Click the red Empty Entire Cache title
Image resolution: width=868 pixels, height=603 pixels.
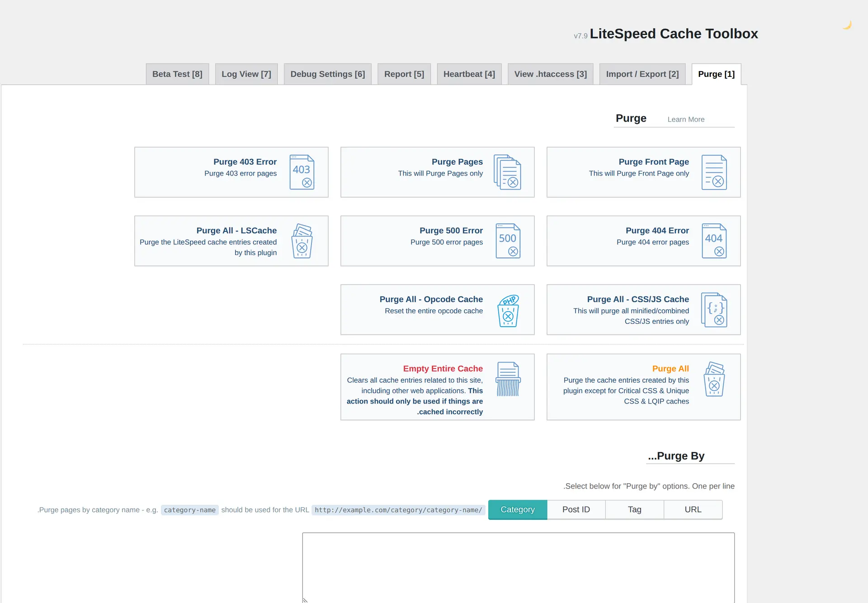(443, 369)
